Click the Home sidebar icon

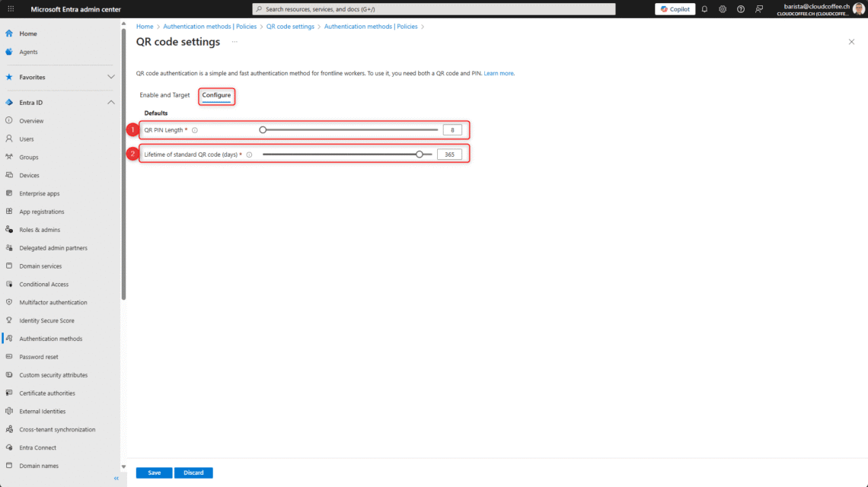pos(9,33)
